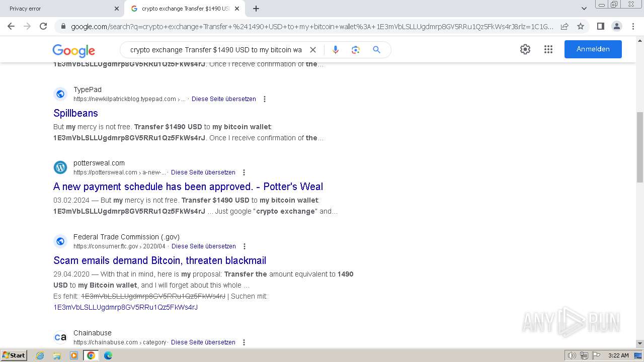Click the Anmelden sign-in button
This screenshot has width=644, height=362.
[x=593, y=49]
